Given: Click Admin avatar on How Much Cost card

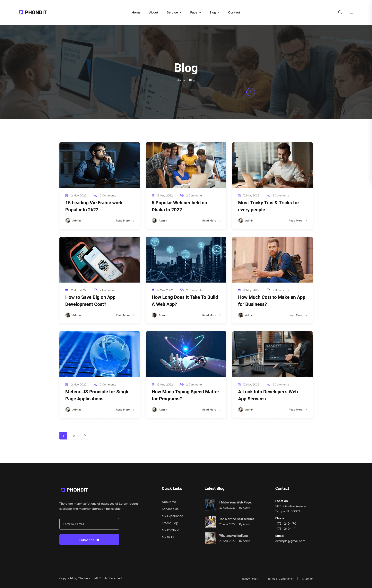Looking at the screenshot, I should coord(240,315).
